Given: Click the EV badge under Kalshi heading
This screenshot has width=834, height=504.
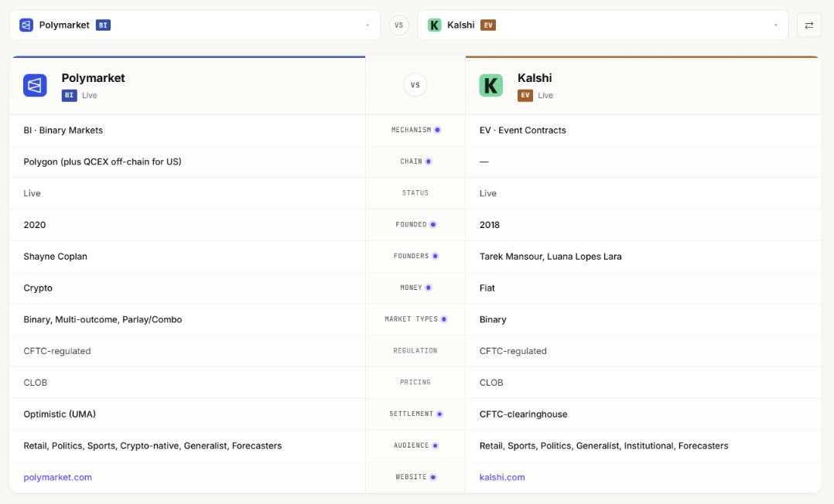Looking at the screenshot, I should click(x=525, y=95).
